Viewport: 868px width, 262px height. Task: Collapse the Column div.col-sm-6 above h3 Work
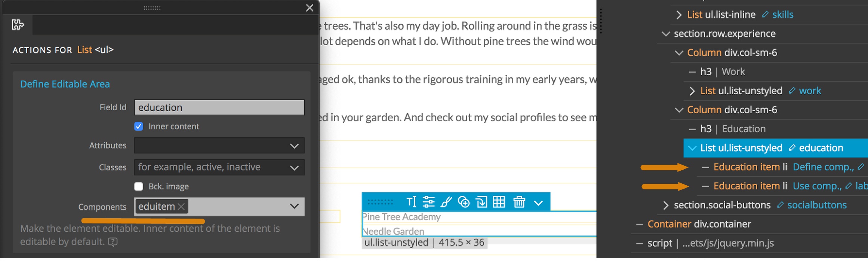(679, 53)
